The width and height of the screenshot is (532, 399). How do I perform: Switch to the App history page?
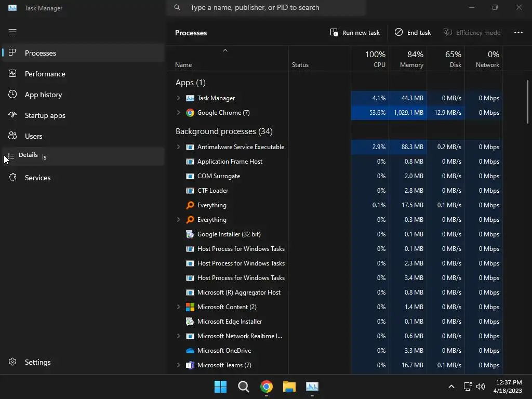[83, 95]
